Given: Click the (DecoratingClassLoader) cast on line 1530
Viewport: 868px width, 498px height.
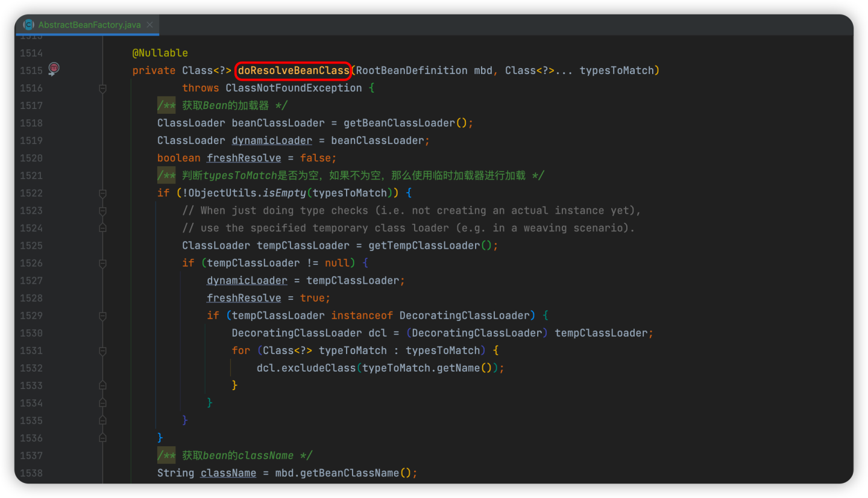Looking at the screenshot, I should [x=477, y=333].
